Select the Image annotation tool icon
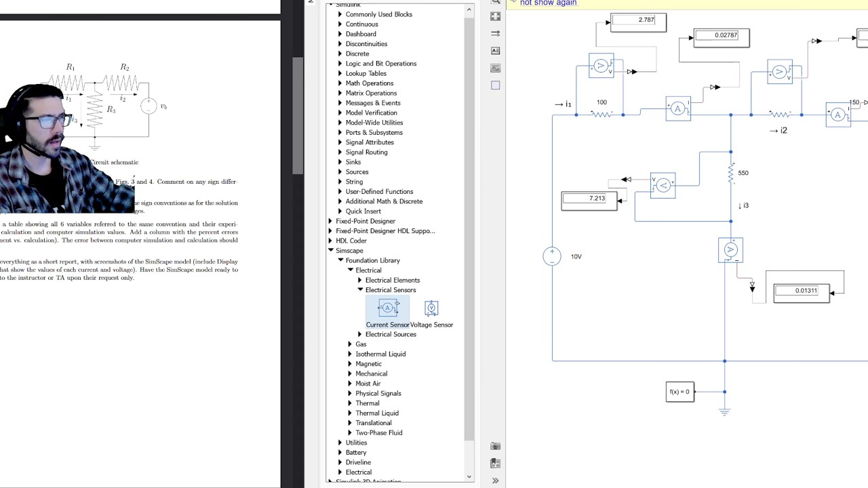Screen dimensions: 868x488 click(495, 68)
